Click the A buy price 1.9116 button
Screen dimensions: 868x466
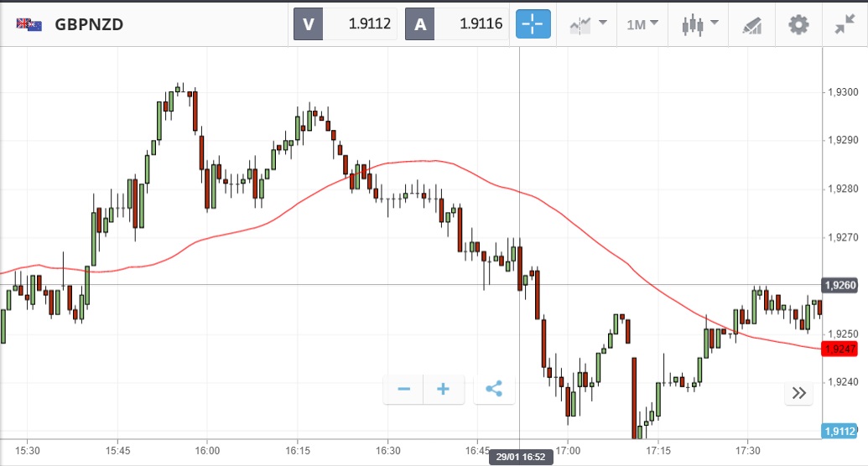458,24
